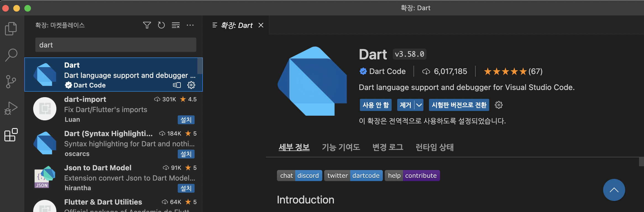The width and height of the screenshot is (644, 212).
Task: Click the 사용 안 함 button
Action: click(376, 105)
